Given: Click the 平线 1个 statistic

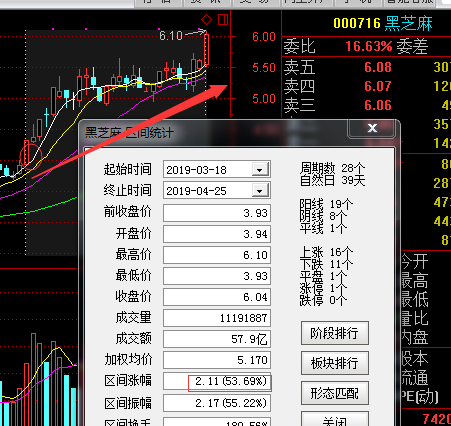Looking at the screenshot, I should tap(323, 228).
